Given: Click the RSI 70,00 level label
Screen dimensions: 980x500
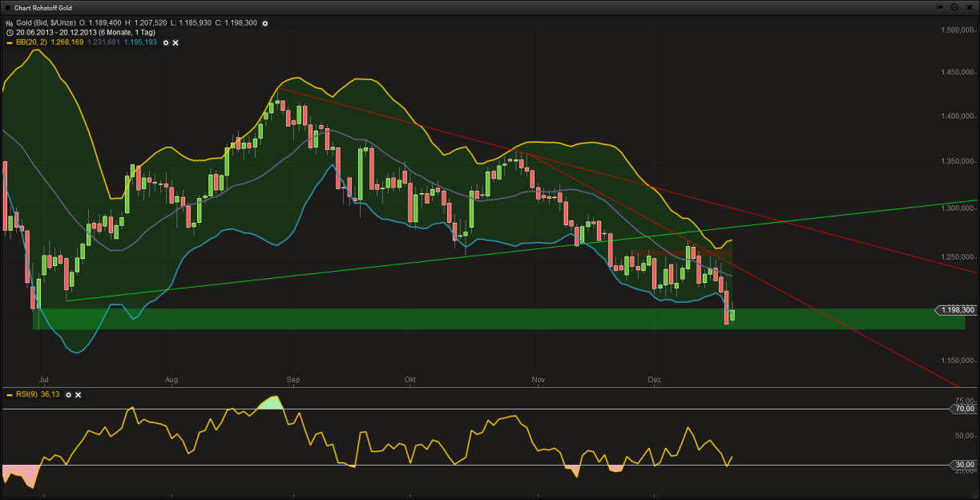Looking at the screenshot, I should (966, 409).
